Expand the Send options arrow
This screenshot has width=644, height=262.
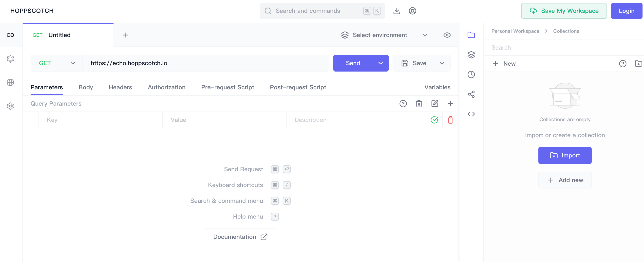pos(380,63)
